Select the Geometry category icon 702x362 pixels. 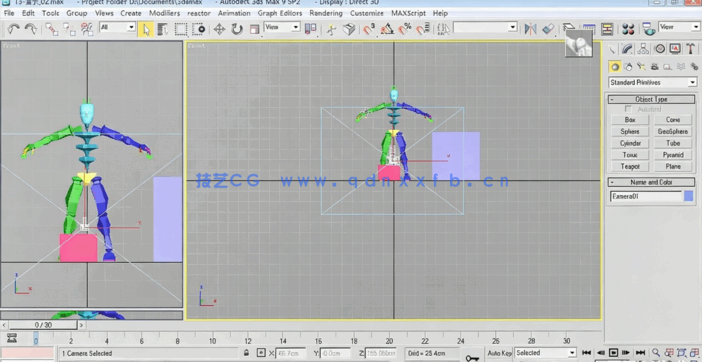tap(615, 67)
